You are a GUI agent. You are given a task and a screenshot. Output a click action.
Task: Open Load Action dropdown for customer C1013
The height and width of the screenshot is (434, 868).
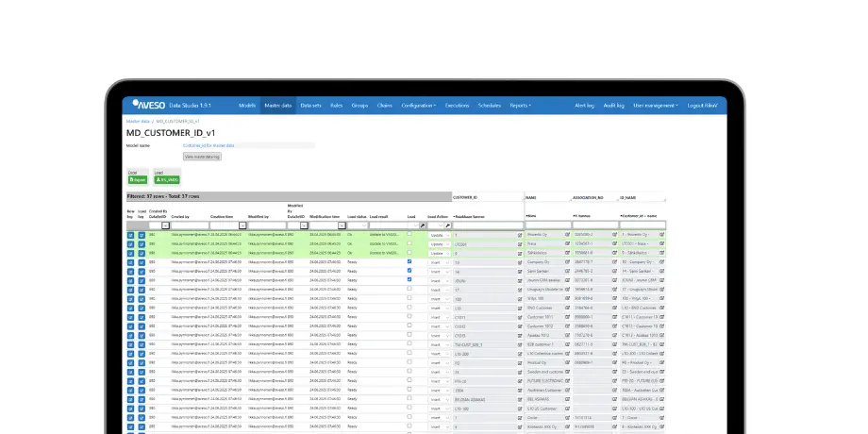[x=440, y=336]
